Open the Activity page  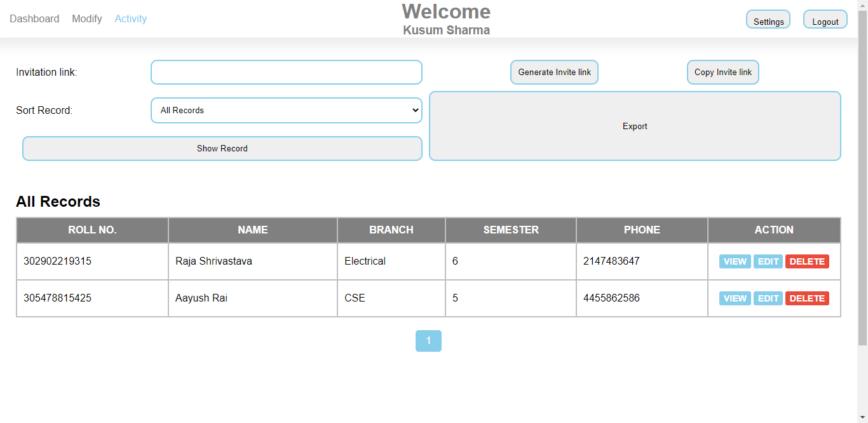point(130,18)
